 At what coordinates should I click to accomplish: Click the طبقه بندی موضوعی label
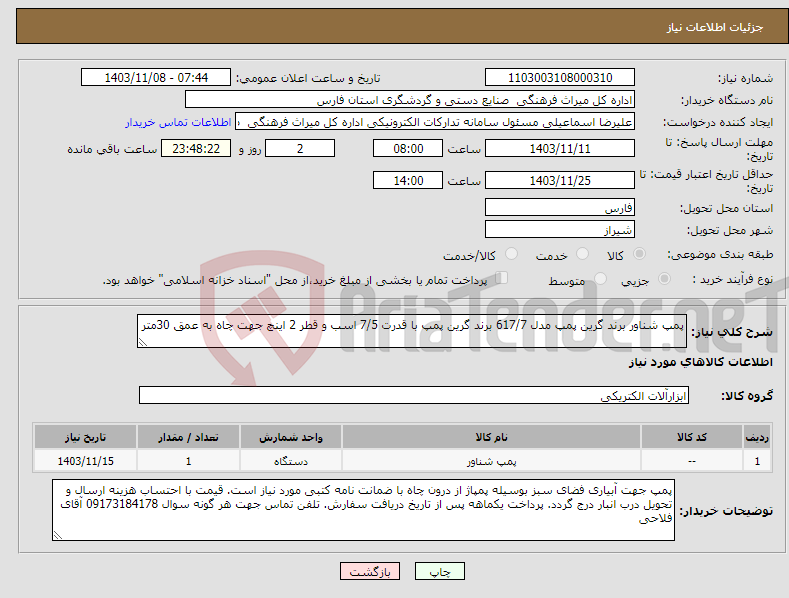click(720, 254)
